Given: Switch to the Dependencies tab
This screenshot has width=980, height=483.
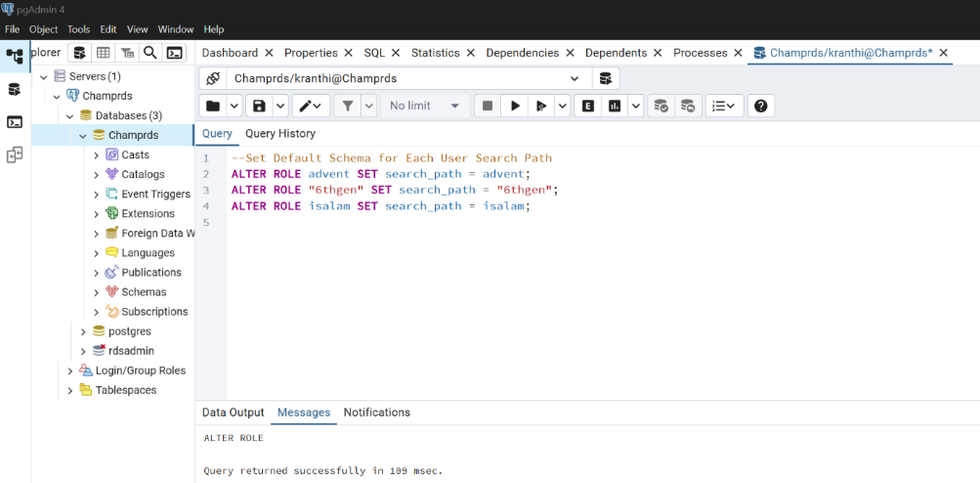Looking at the screenshot, I should tap(523, 53).
